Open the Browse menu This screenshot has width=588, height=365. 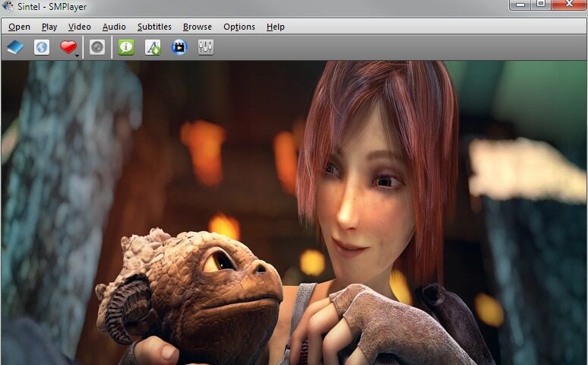pyautogui.click(x=198, y=27)
